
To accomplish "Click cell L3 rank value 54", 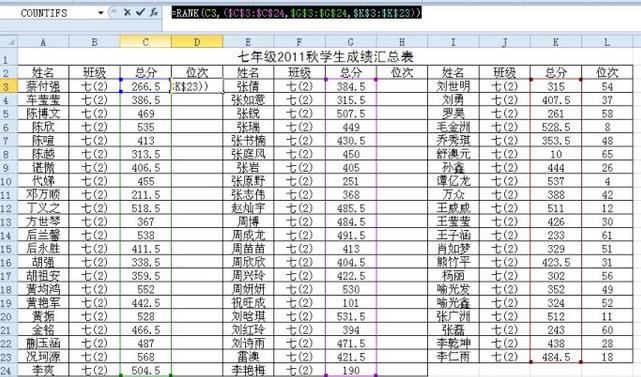I will tap(607, 86).
